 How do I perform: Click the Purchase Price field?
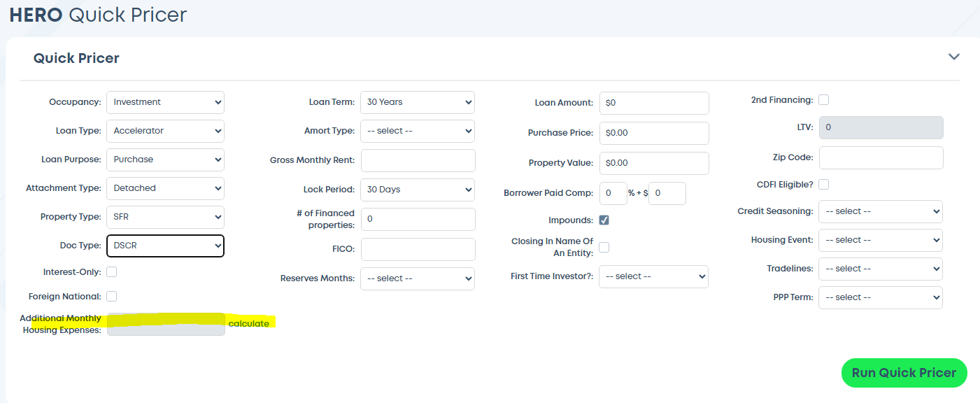(x=654, y=133)
